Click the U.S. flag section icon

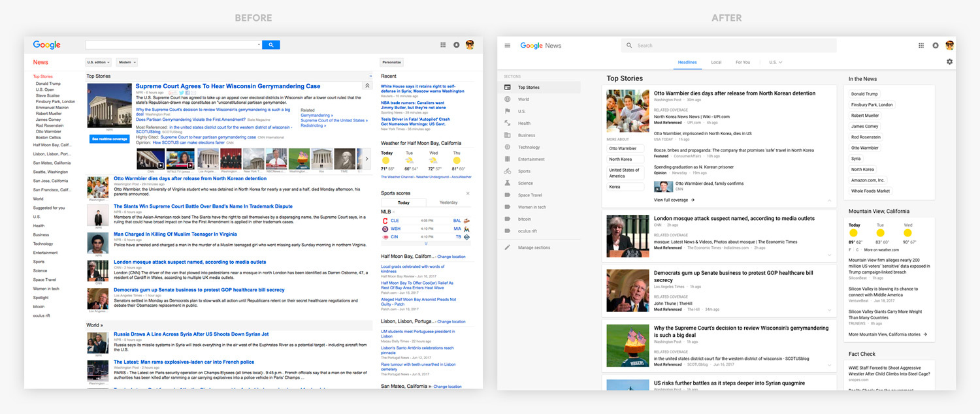508,111
